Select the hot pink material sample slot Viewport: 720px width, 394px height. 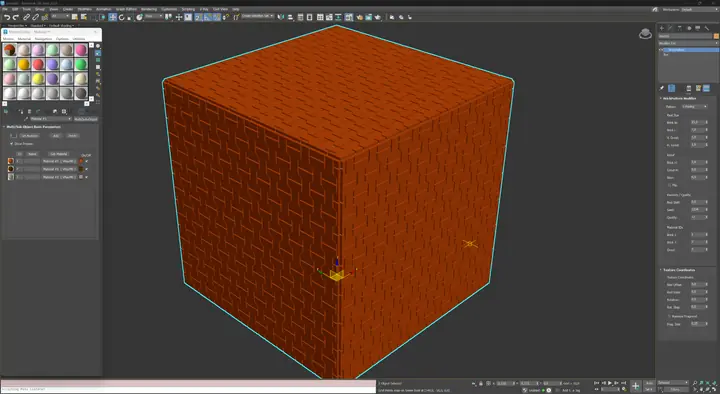[81, 50]
